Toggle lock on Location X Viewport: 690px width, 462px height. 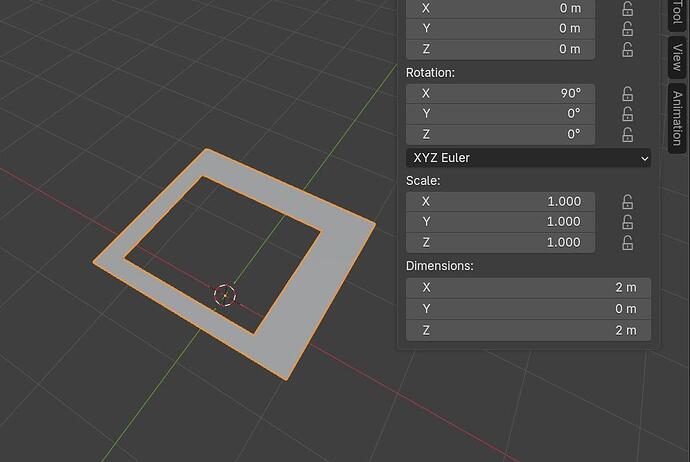point(628,8)
